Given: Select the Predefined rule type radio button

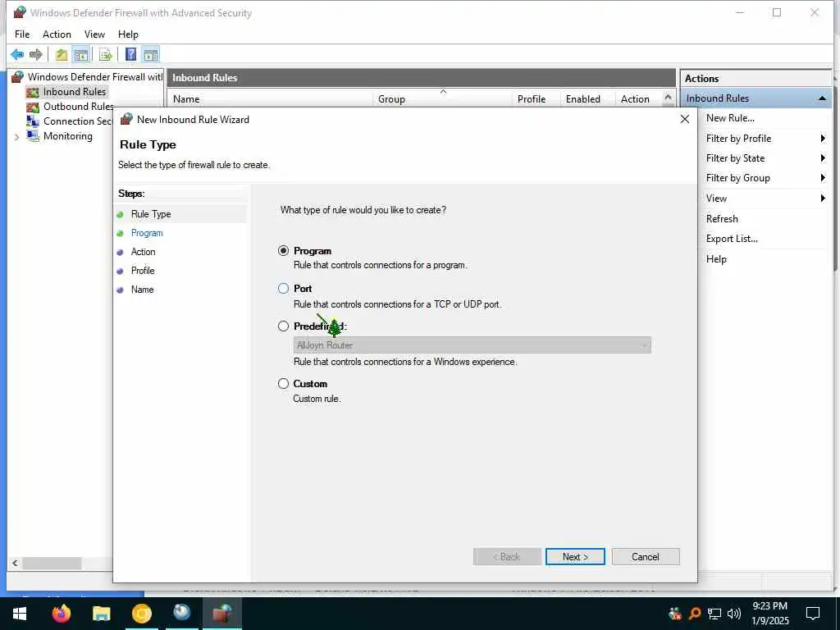Looking at the screenshot, I should click(x=283, y=326).
